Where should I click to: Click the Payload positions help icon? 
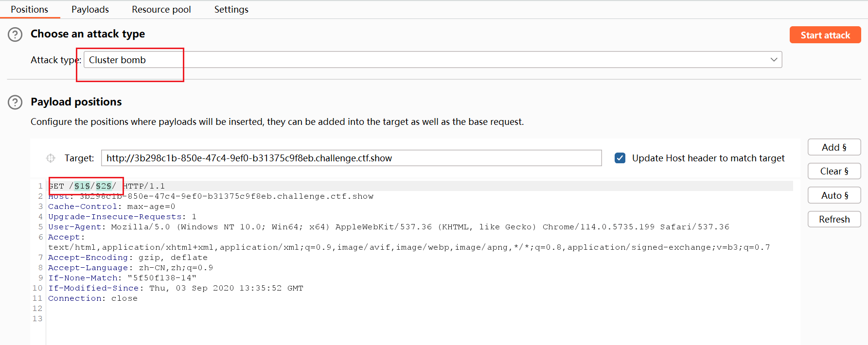[x=15, y=103]
